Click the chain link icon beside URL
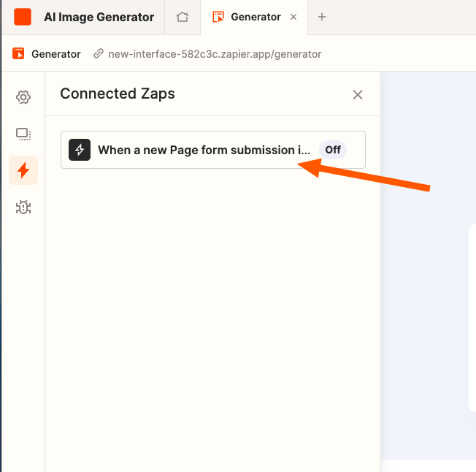 (99, 54)
